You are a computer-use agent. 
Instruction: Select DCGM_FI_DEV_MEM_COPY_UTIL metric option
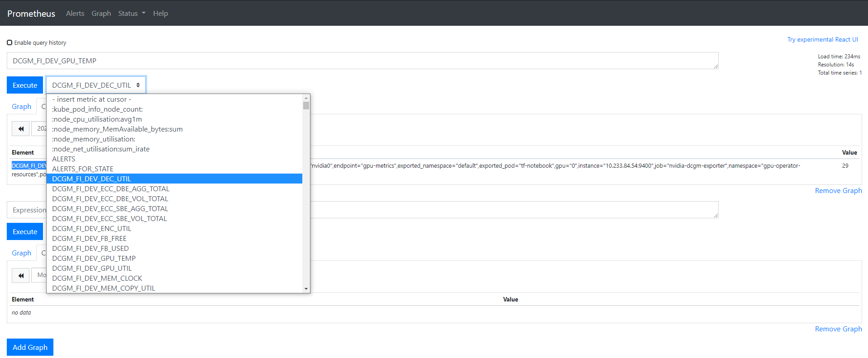(174, 288)
